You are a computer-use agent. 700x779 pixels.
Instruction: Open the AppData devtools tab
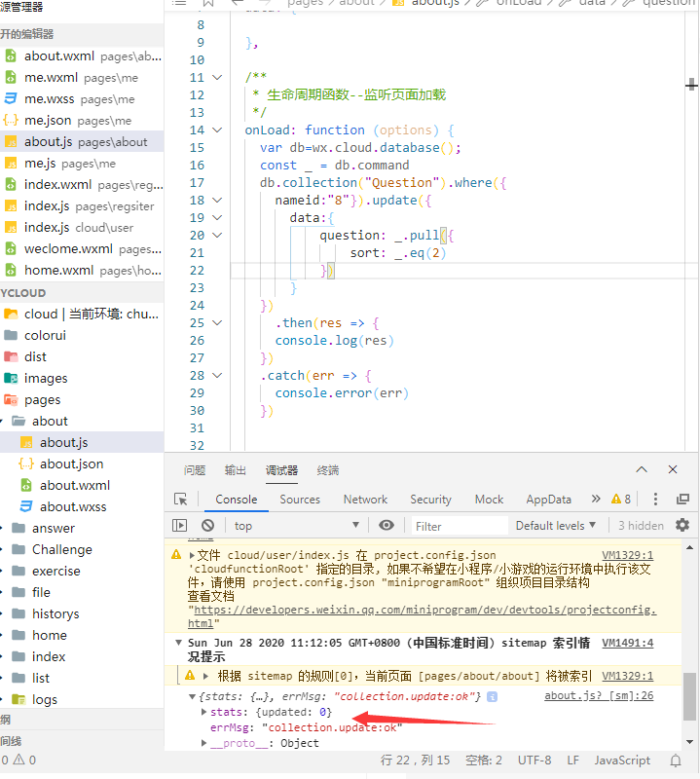548,500
